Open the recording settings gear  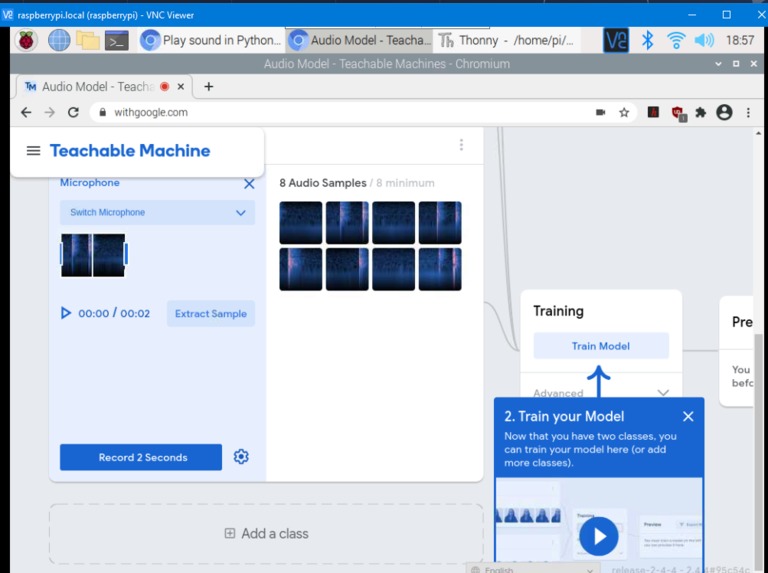point(241,456)
